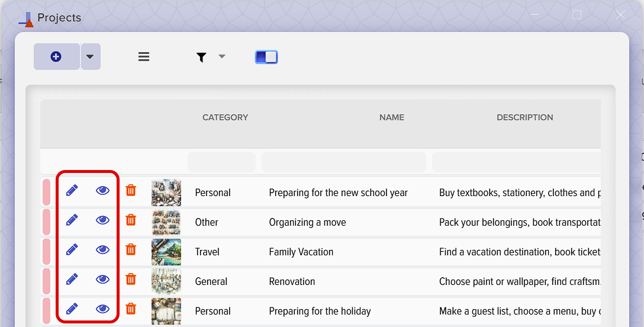Open the hamburger list menu
Viewport: 644px width, 327px height.
click(144, 57)
